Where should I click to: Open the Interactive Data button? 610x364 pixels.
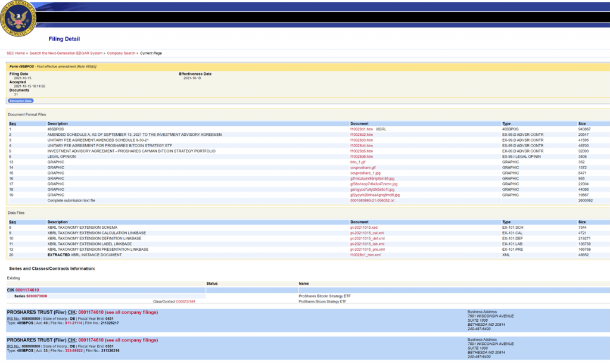pyautogui.click(x=21, y=101)
